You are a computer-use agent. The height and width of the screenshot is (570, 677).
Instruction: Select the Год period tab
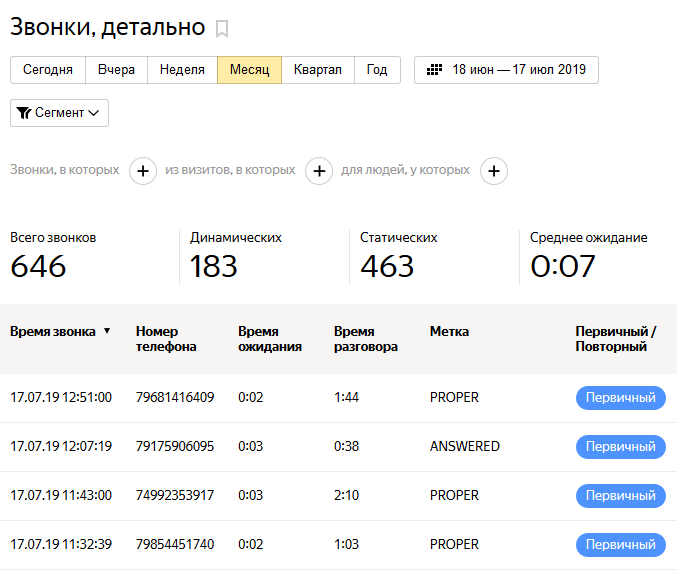pos(377,70)
